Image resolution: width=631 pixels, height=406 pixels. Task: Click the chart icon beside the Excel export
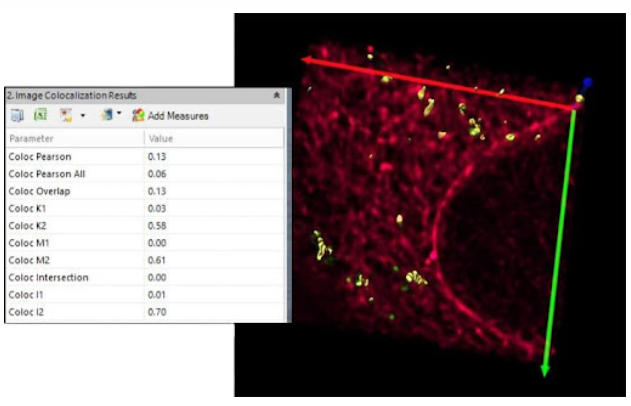[66, 115]
